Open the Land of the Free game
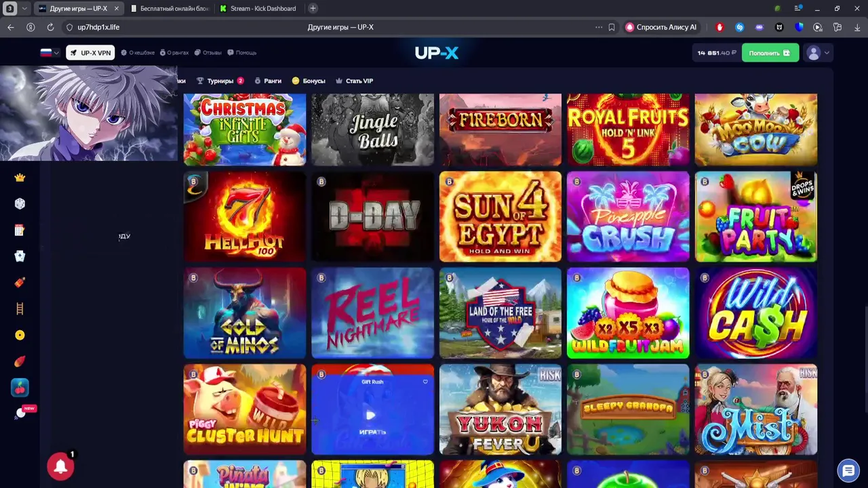This screenshot has width=868, height=488. point(500,312)
